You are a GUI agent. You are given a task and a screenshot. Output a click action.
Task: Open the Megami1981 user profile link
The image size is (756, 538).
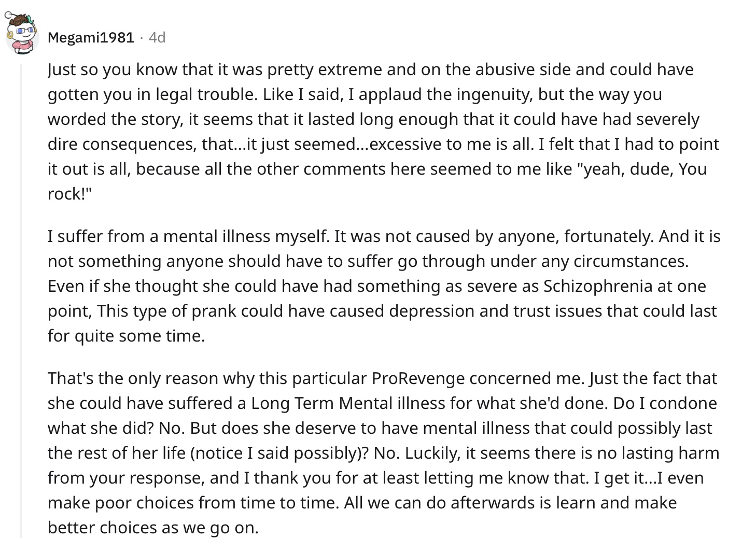91,37
